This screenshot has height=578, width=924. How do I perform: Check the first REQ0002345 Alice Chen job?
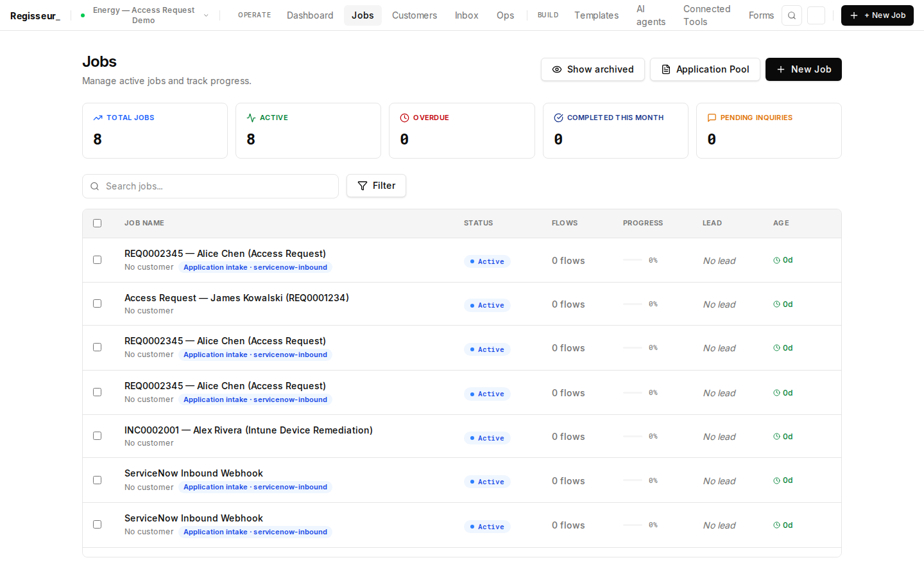point(98,260)
